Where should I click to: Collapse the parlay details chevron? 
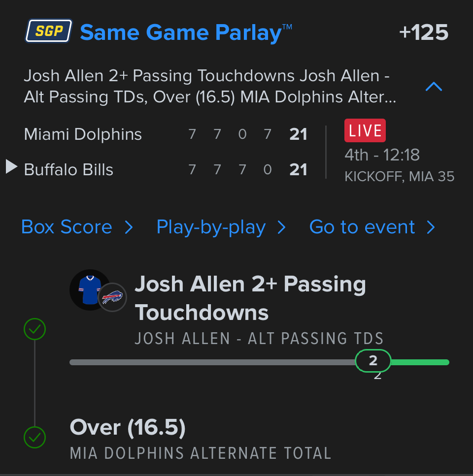[x=434, y=87]
